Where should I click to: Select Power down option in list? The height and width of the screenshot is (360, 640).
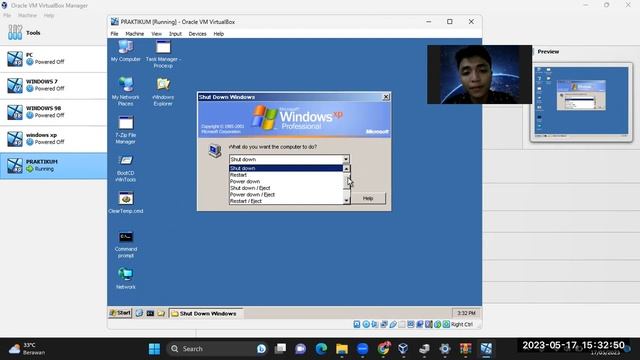[286, 181]
